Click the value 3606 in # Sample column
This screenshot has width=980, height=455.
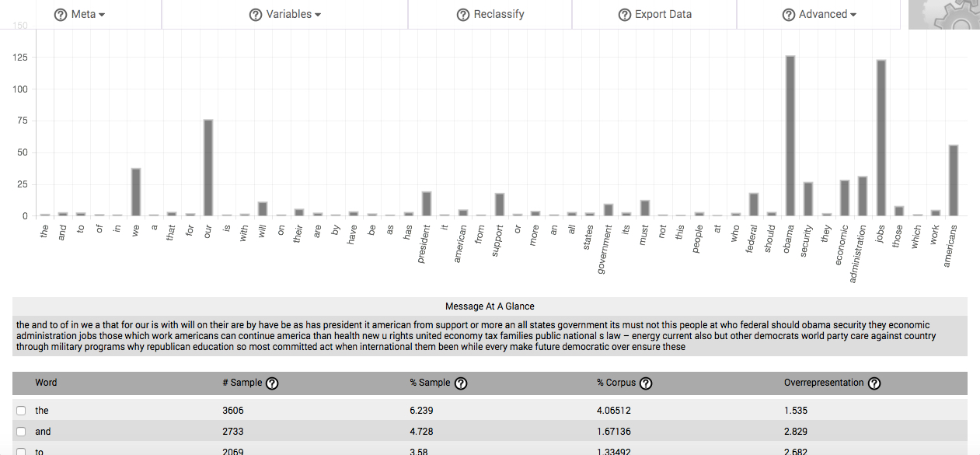pyautogui.click(x=233, y=411)
